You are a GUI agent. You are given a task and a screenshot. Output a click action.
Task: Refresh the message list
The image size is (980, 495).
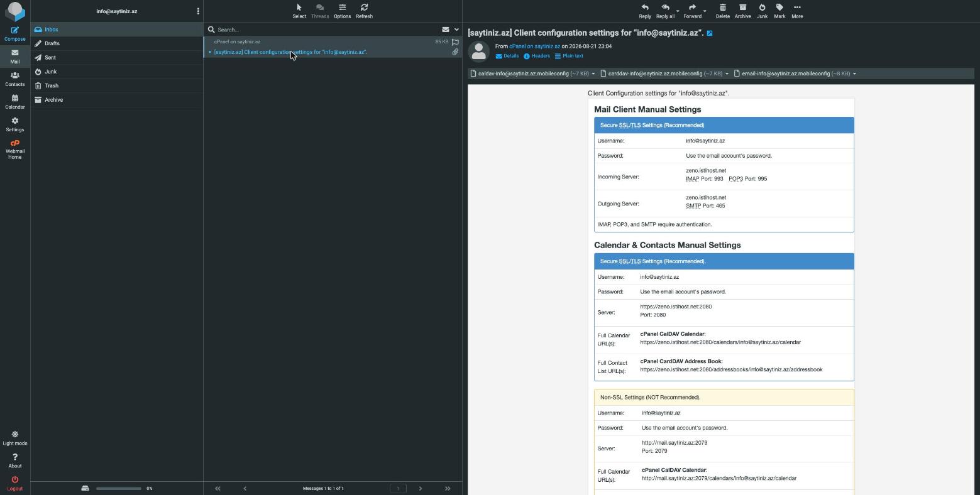[365, 11]
